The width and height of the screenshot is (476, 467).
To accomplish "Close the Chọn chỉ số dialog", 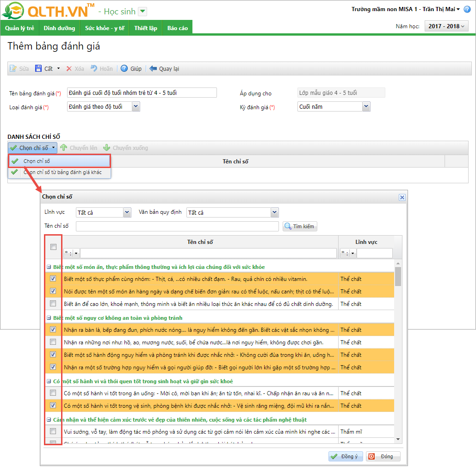I will click(x=402, y=197).
